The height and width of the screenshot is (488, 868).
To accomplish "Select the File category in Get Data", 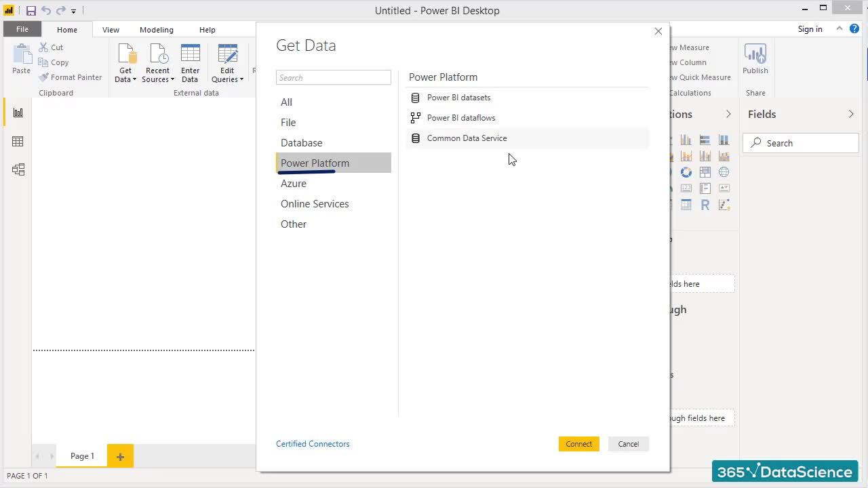I will coord(334,123).
